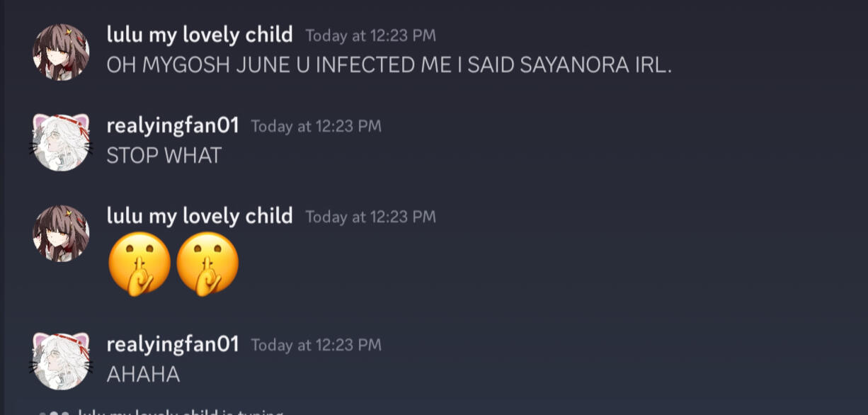Image resolution: width=868 pixels, height=415 pixels.
Task: Click realyingfan01 username above STOP WHAT
Action: coord(173,125)
